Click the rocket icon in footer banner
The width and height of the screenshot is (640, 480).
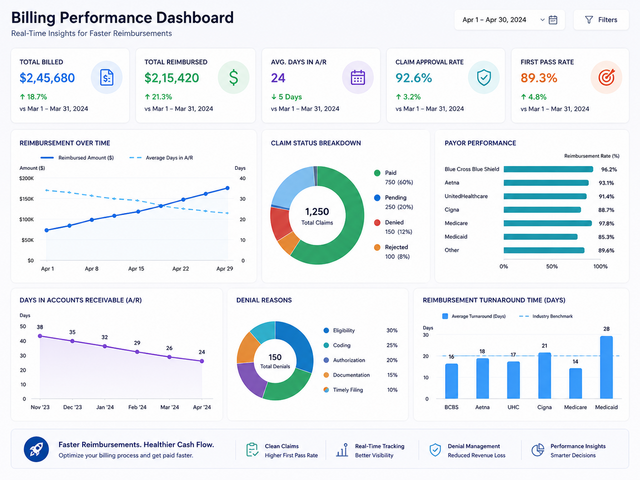(x=36, y=449)
